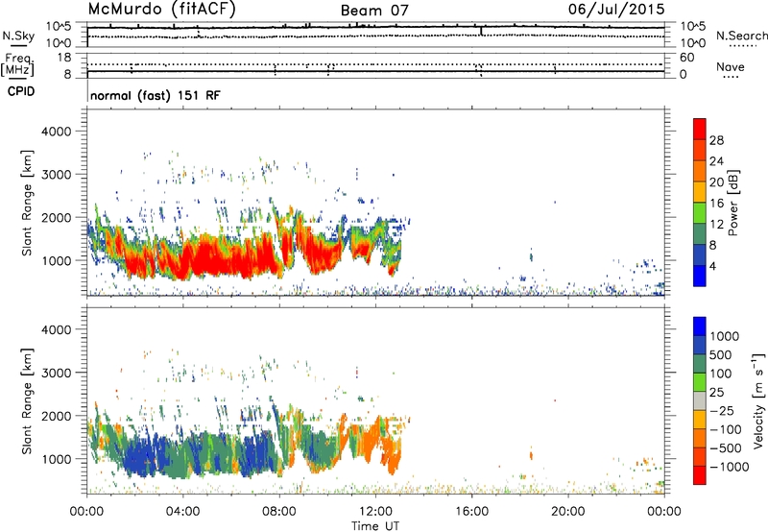768x532 pixels.
Task: Click the 04:00 time tick label
Action: click(182, 512)
